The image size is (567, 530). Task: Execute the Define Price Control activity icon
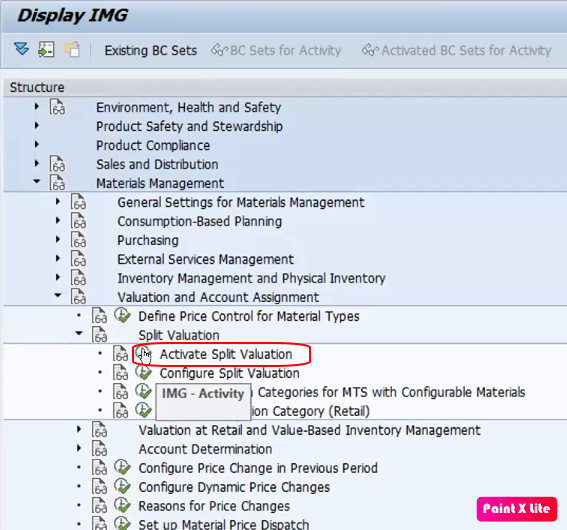[x=122, y=315]
